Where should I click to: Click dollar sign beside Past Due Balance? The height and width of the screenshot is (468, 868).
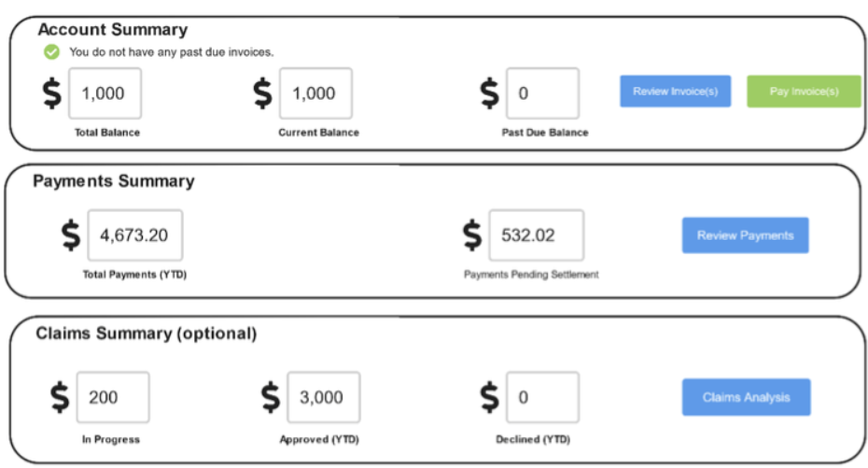click(x=489, y=92)
